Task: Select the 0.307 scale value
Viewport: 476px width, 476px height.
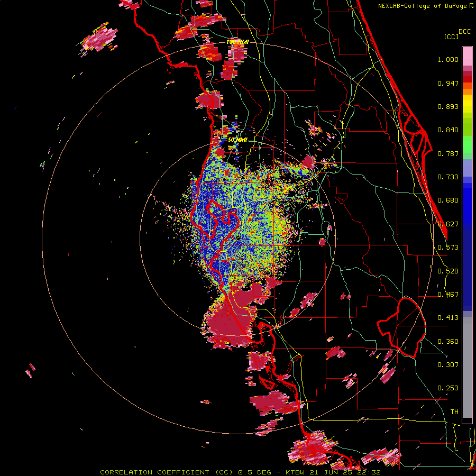Action: click(448, 364)
